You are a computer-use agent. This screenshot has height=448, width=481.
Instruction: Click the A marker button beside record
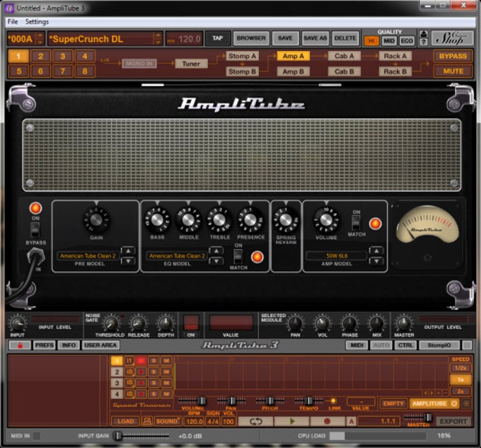coord(352,421)
